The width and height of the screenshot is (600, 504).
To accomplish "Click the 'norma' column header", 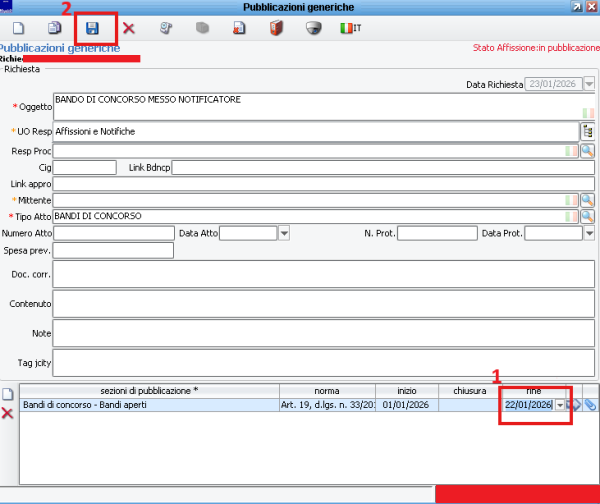I will point(326,389).
